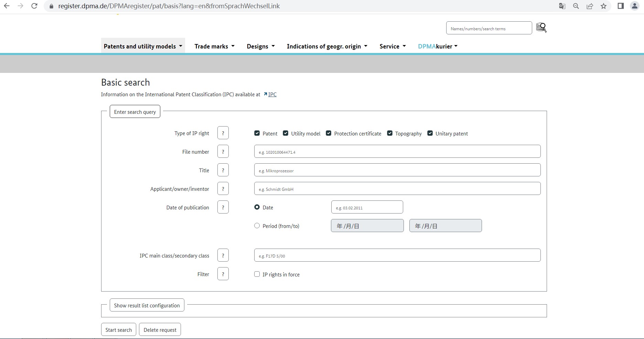Click the Applicant/owner/inventor input field
Image resolution: width=644 pixels, height=339 pixels.
click(x=397, y=188)
